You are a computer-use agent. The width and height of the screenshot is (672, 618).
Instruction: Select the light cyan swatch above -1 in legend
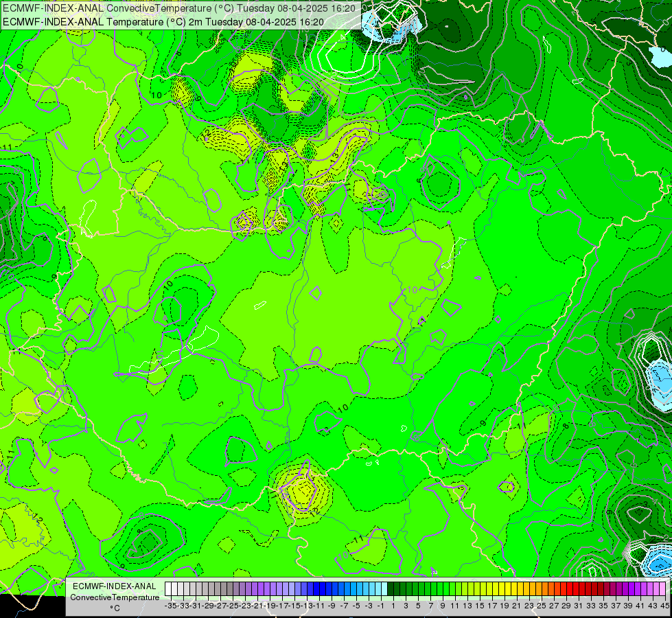coord(378,589)
